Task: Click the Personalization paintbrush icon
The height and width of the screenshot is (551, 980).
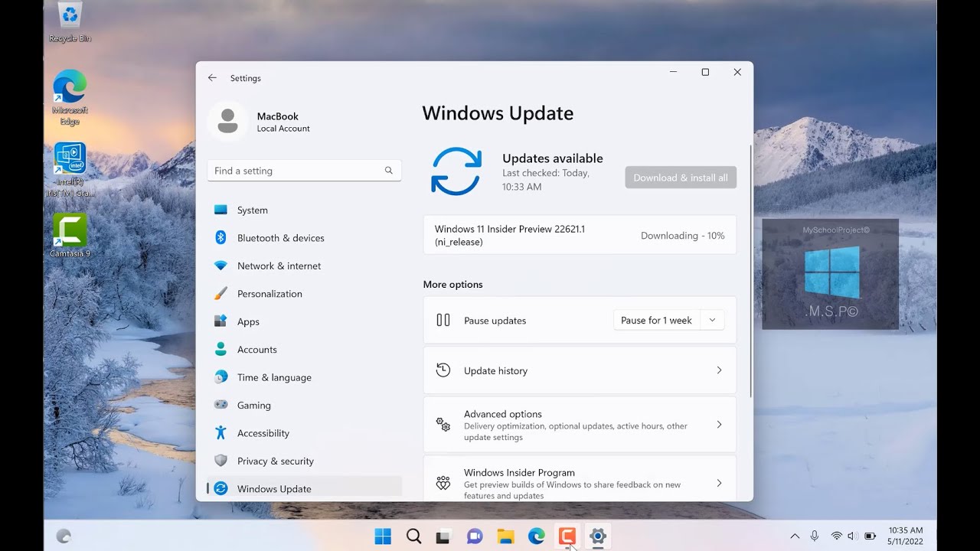Action: [220, 293]
